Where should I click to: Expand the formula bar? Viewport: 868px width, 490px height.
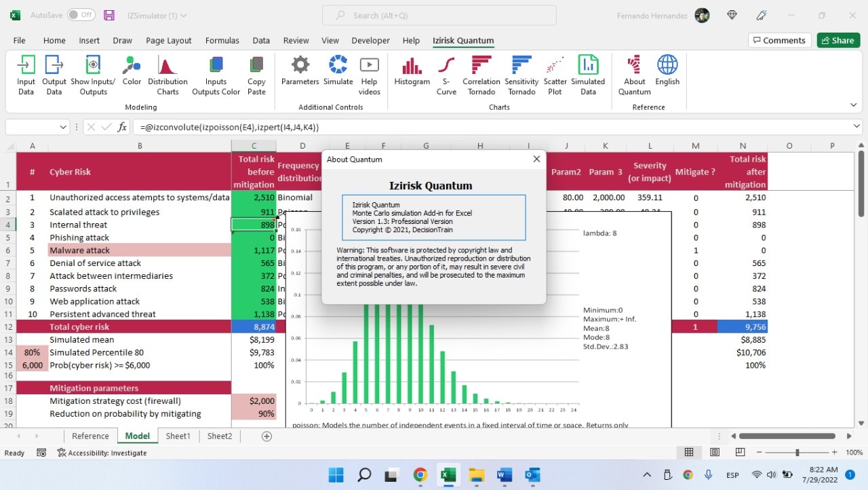click(857, 127)
